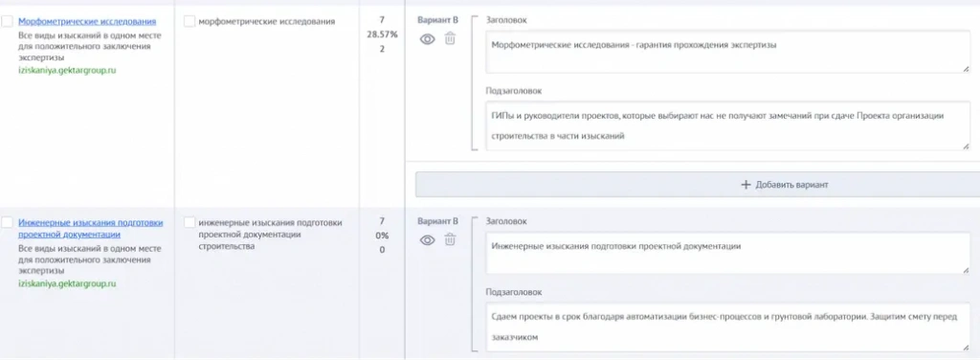Click the 0% conversion value
The image size is (980, 360).
point(382,236)
